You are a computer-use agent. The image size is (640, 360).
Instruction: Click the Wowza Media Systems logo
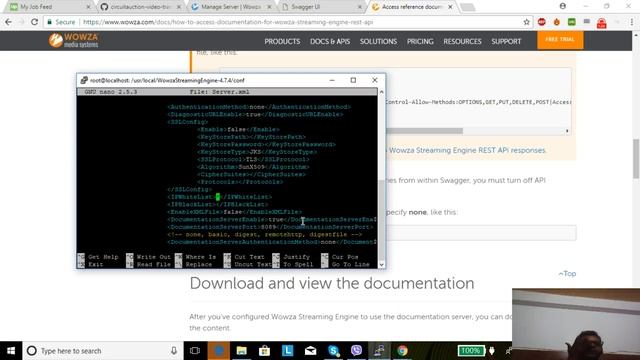click(x=74, y=40)
